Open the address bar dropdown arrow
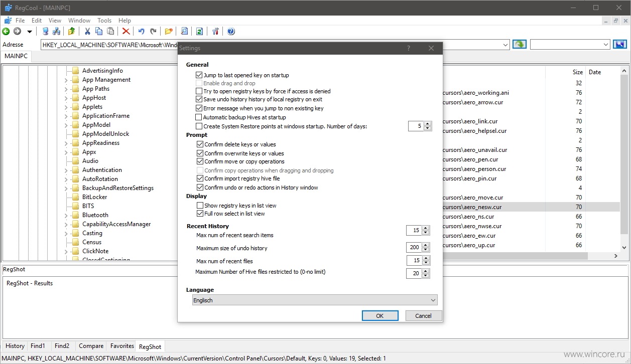Image resolution: width=631 pixels, height=364 pixels. point(506,45)
